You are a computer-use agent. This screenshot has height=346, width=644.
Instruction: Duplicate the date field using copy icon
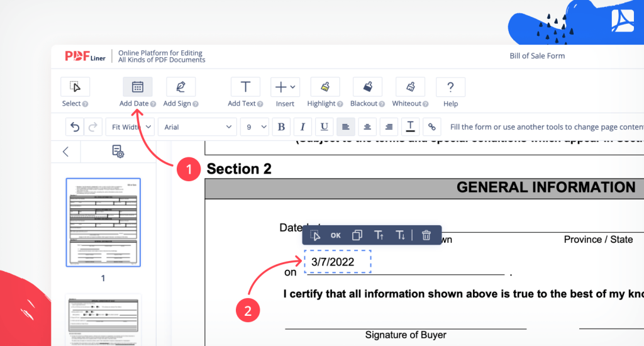coord(357,235)
